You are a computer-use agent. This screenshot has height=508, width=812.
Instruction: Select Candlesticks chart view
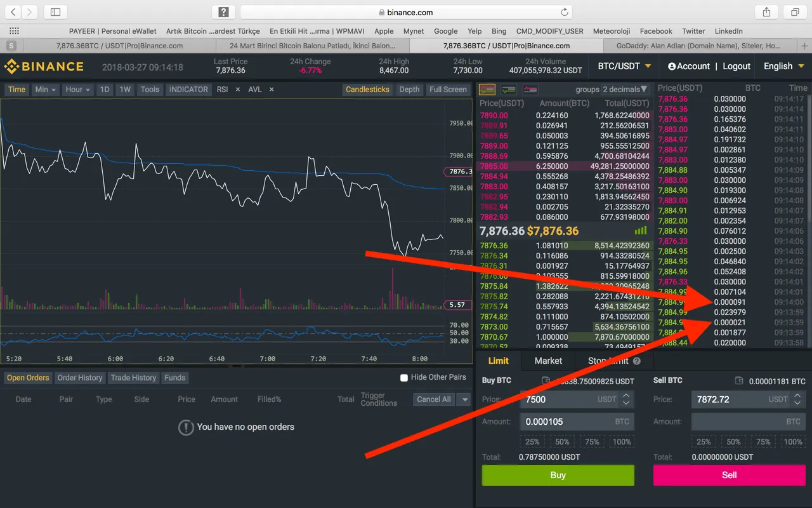coord(367,90)
